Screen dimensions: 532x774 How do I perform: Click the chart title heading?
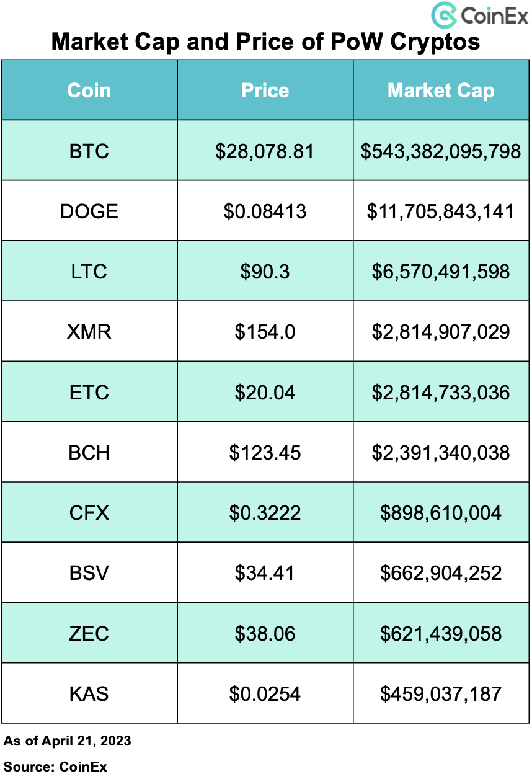(x=266, y=42)
